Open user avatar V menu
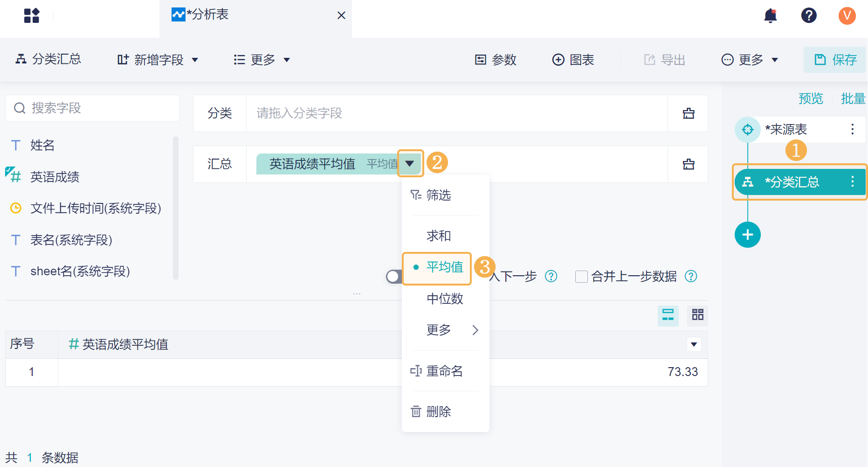 click(x=847, y=15)
